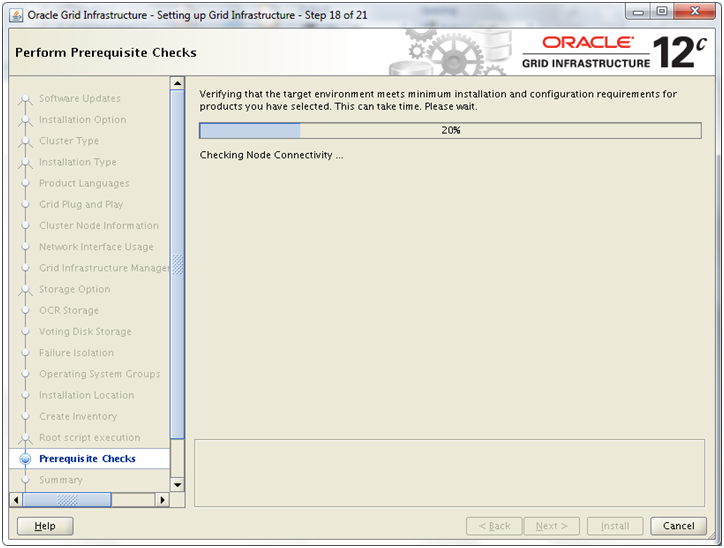Go to previous step with Back
Image resolution: width=724 pixels, height=548 pixels.
click(494, 526)
